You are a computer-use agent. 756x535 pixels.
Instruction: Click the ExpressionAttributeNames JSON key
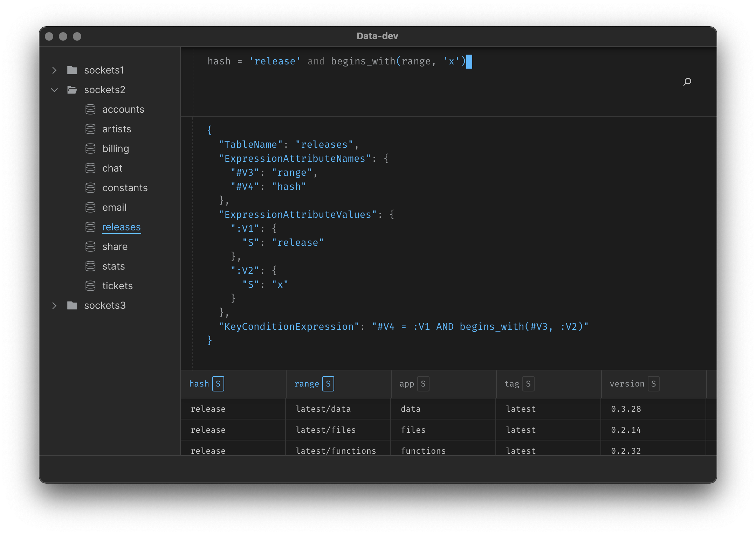click(x=295, y=159)
